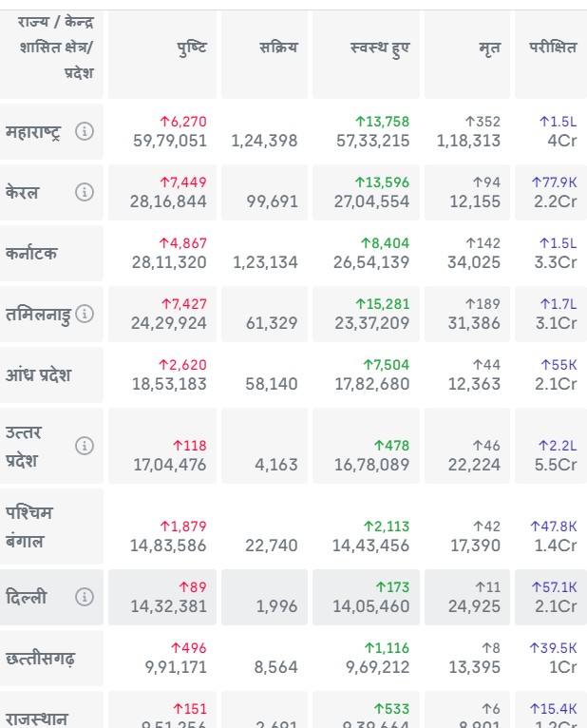This screenshot has height=728, width=587.
Task: Select the केरल state name text
Action: coord(23,193)
